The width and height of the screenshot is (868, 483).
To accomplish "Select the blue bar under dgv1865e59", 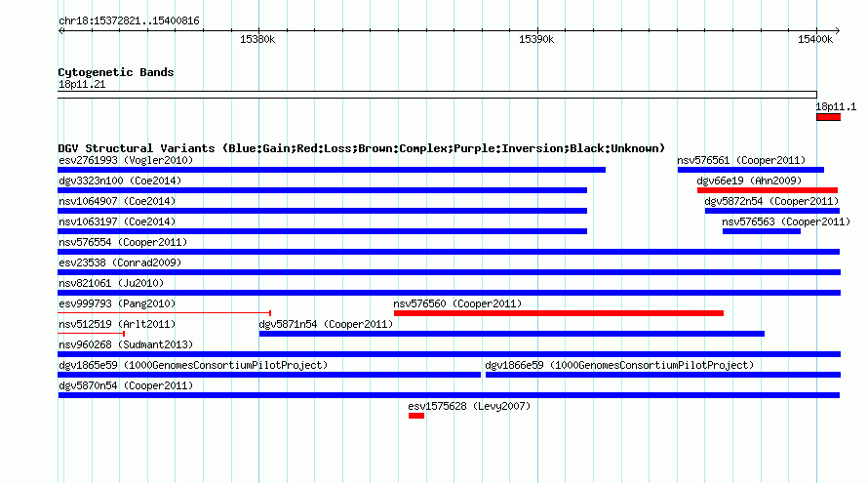I will click(x=269, y=375).
